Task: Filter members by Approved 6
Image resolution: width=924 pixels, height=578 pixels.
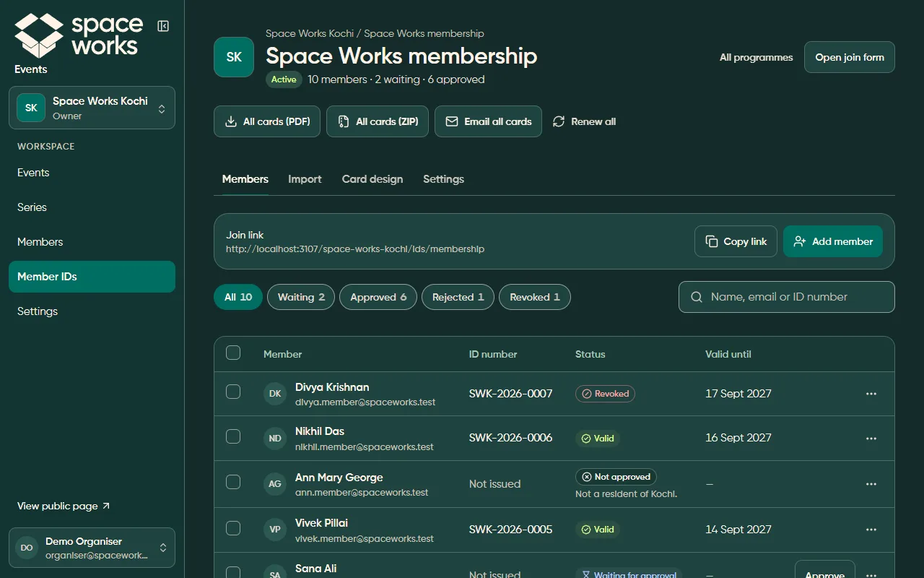Action: (x=378, y=297)
